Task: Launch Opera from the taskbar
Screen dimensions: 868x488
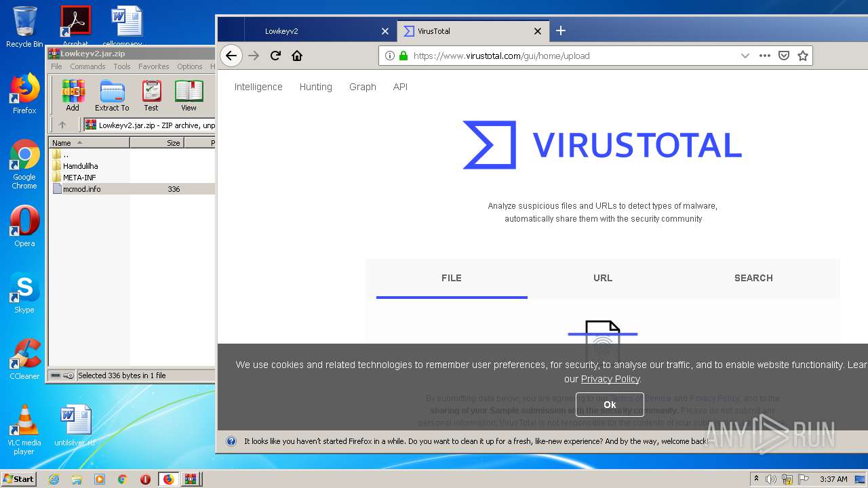Action: click(x=145, y=479)
